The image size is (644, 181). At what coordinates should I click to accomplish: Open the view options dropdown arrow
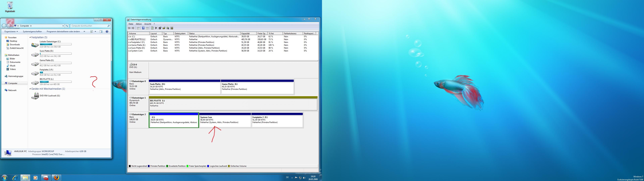click(95, 32)
